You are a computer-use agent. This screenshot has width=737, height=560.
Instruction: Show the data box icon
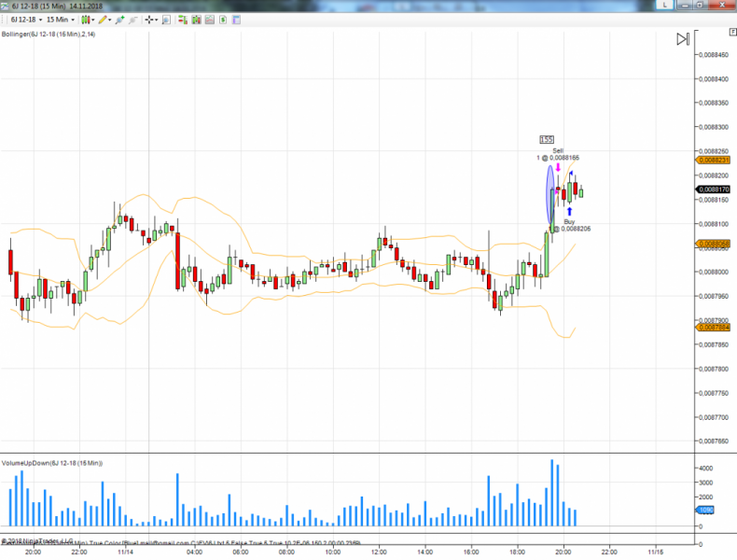click(166, 20)
